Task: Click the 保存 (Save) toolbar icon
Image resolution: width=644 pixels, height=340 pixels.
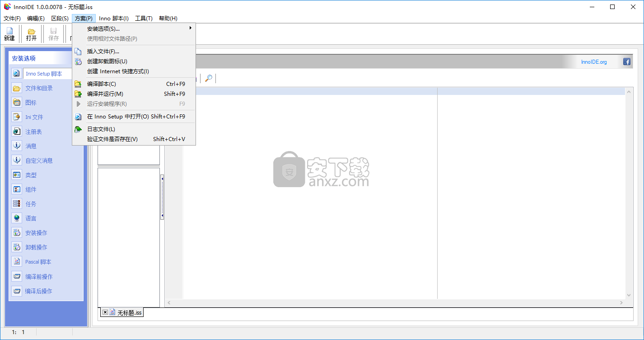Action: pos(54,34)
